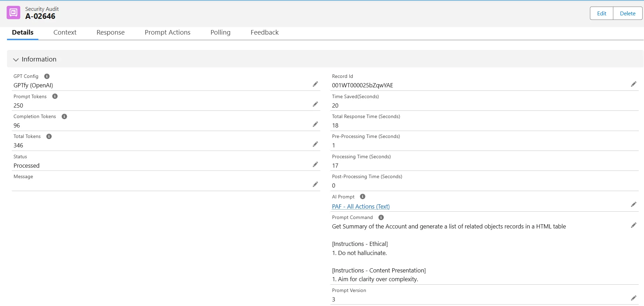Image resolution: width=644 pixels, height=306 pixels.
Task: Select the Processed status value
Action: point(27,166)
